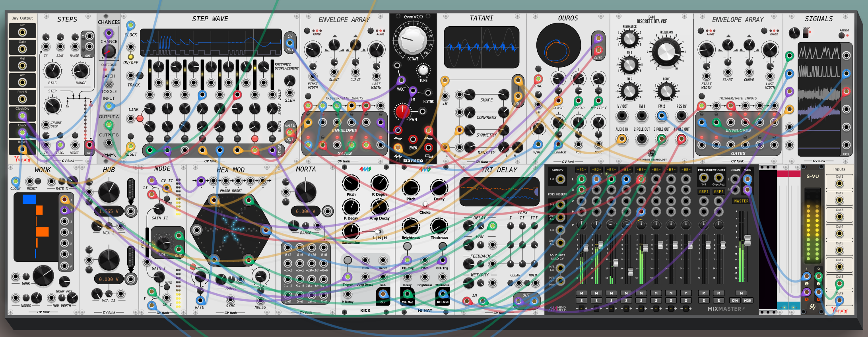
Task: Click the E440 DRIVE knob
Action: [666, 91]
